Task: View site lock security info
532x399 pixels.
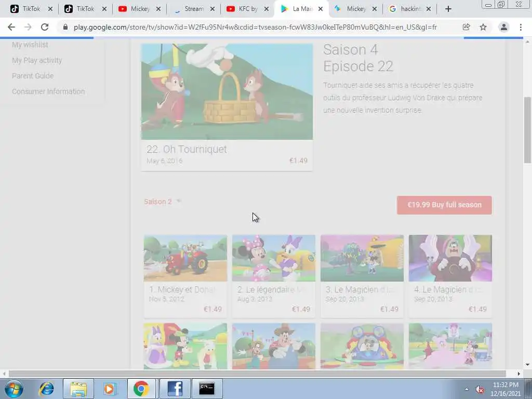Action: pyautogui.click(x=65, y=27)
